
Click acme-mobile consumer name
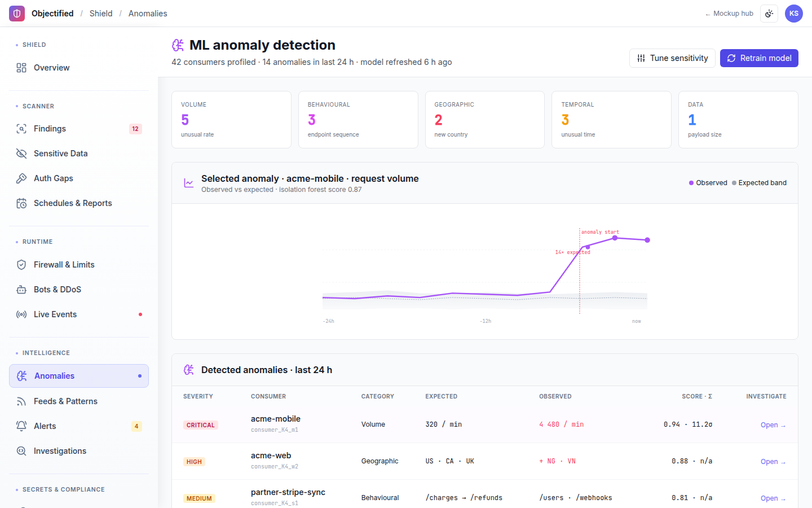pyautogui.click(x=276, y=419)
